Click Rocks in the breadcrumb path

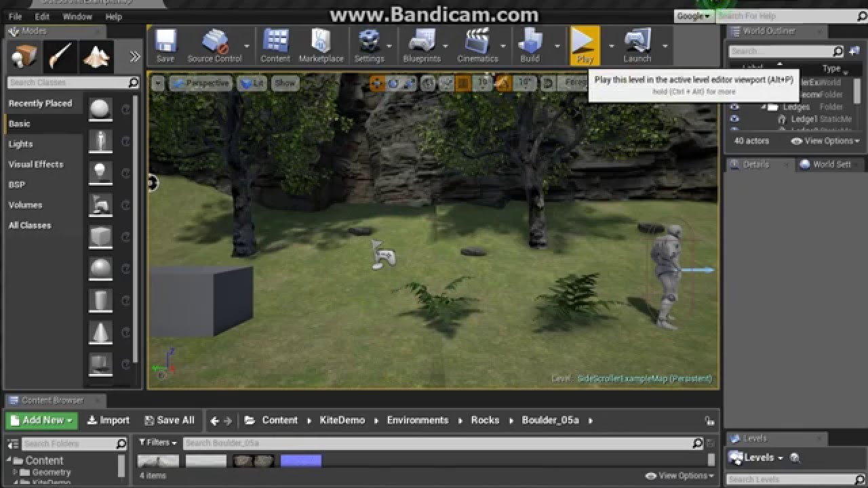pyautogui.click(x=485, y=420)
